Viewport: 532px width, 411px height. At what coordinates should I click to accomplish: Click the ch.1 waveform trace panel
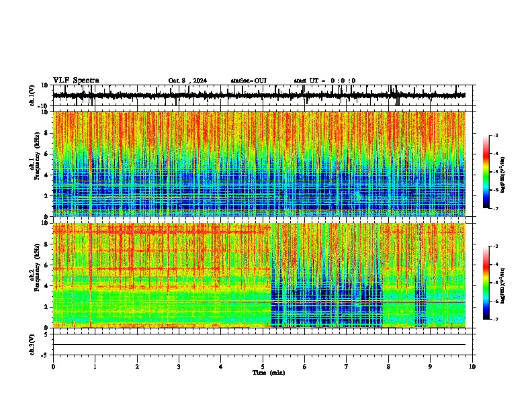263,95
